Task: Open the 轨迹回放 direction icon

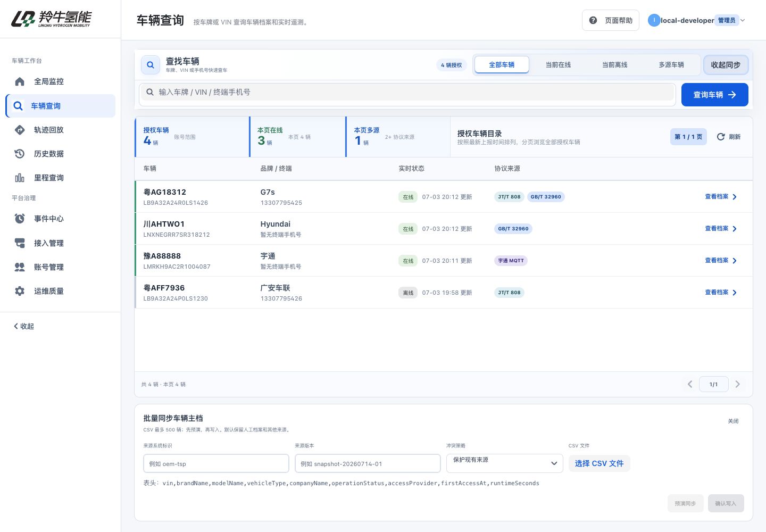Action: pyautogui.click(x=20, y=130)
